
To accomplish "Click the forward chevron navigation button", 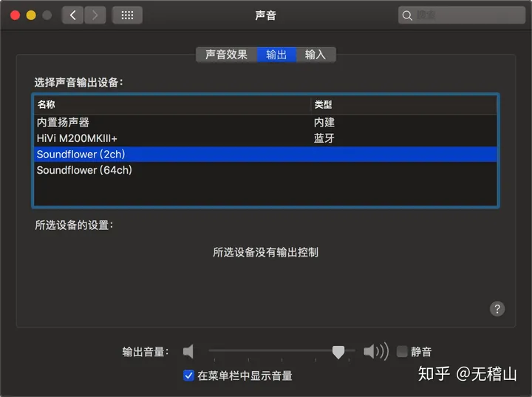I will [x=95, y=16].
